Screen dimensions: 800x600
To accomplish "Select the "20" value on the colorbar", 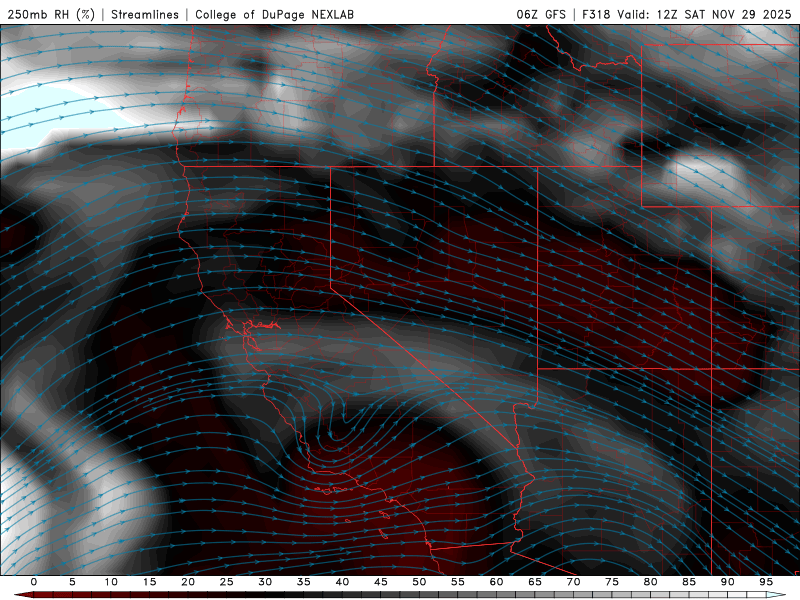I will pos(188,582).
